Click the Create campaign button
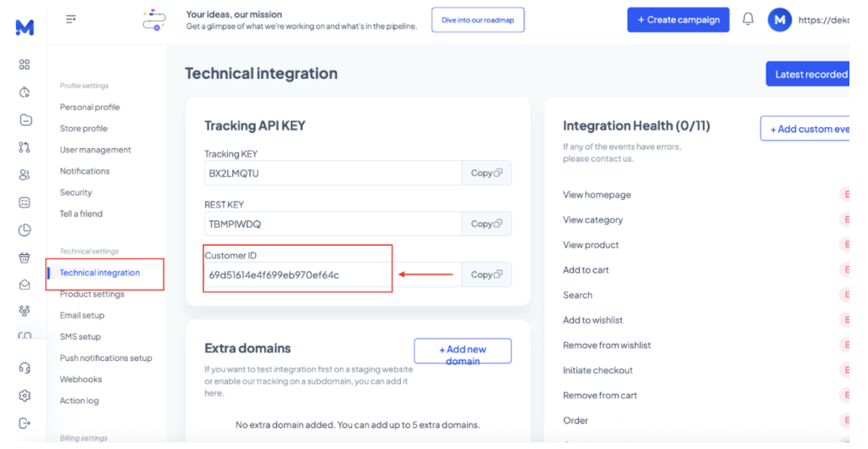This screenshot has height=449, width=868. pos(678,19)
